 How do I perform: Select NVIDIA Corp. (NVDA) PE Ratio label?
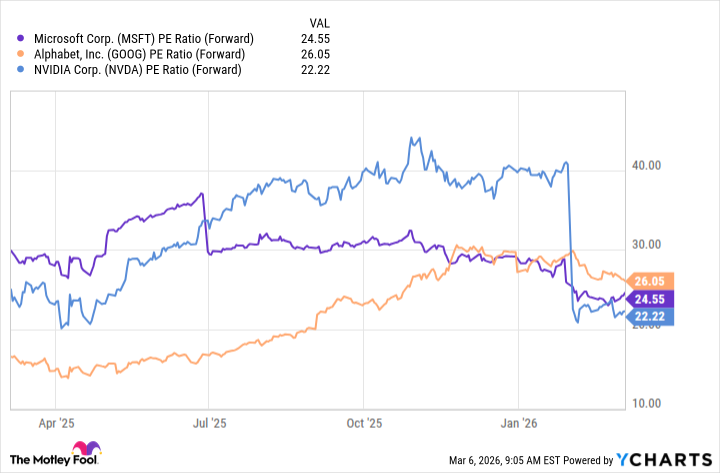point(140,69)
